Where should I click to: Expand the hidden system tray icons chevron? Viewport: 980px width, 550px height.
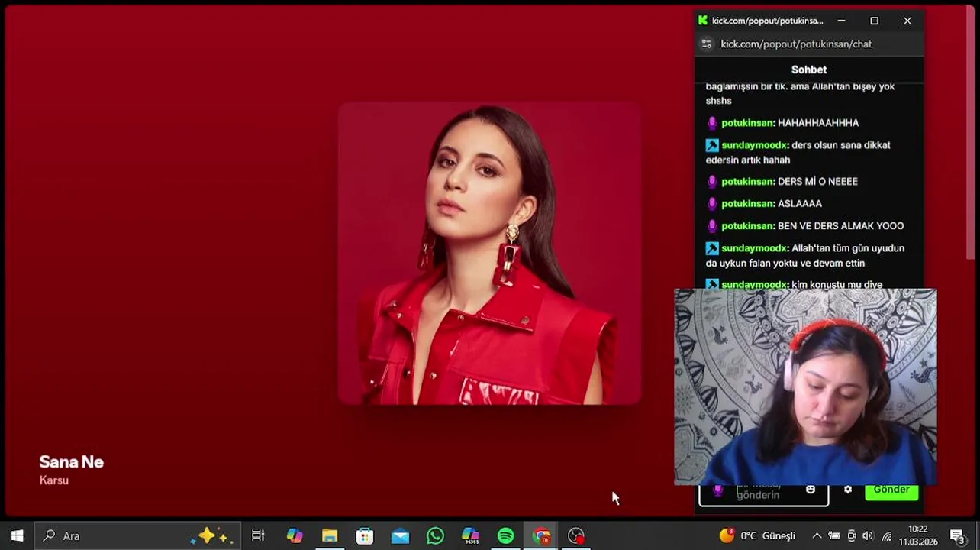[817, 535]
